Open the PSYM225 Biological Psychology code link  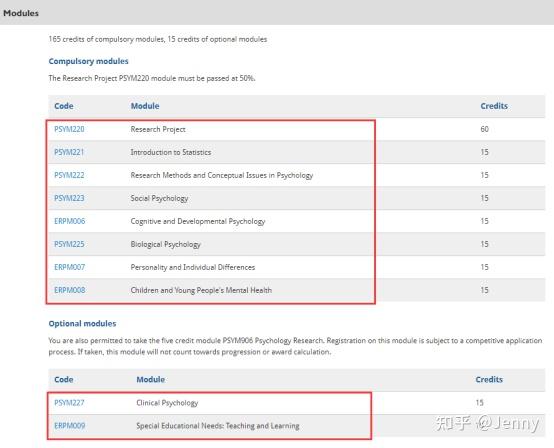coord(69,244)
